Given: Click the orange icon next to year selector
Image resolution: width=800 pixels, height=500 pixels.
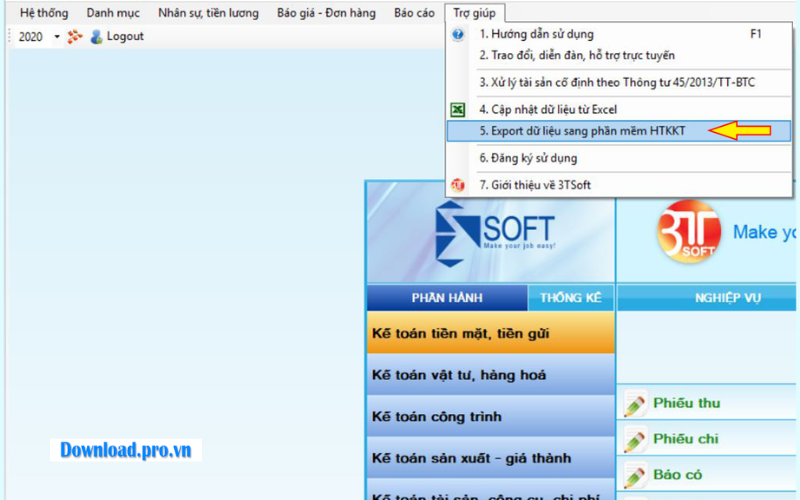Looking at the screenshot, I should [x=75, y=37].
